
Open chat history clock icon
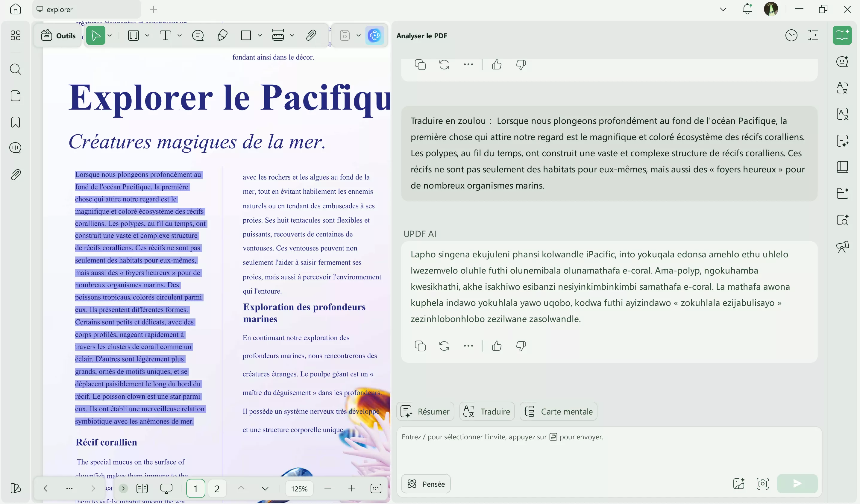pos(791,36)
